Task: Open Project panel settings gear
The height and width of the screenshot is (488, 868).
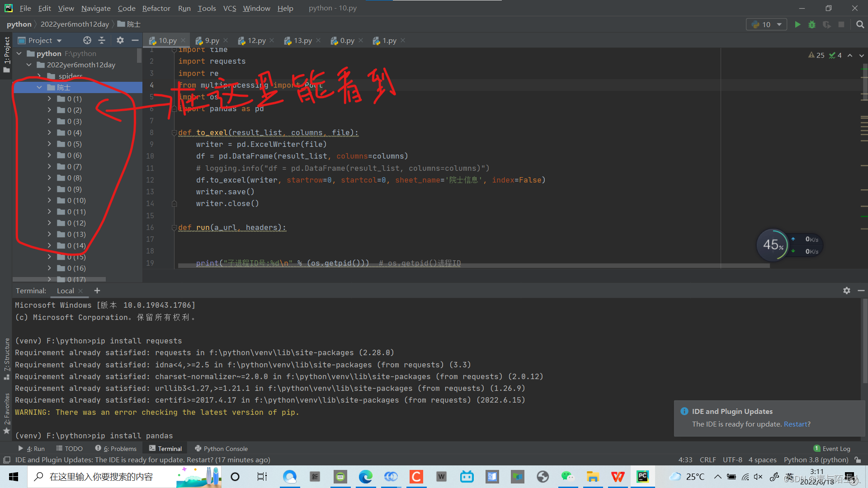Action: 120,40
